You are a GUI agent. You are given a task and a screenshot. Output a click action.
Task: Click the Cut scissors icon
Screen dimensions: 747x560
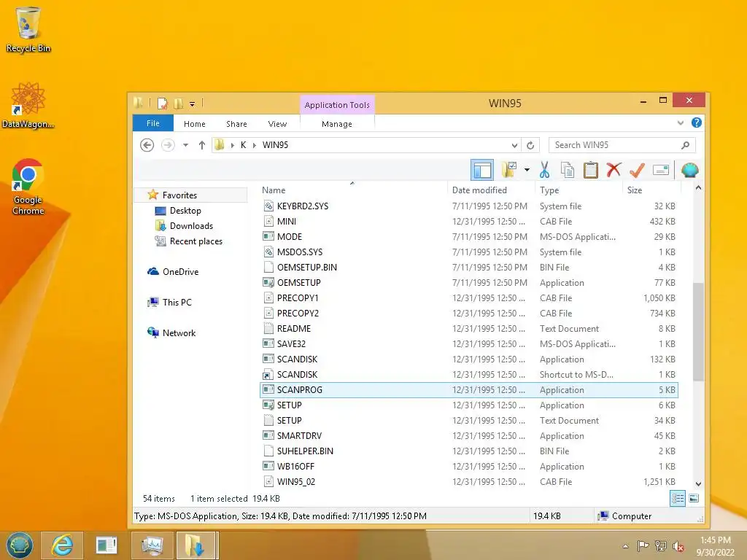coord(544,169)
